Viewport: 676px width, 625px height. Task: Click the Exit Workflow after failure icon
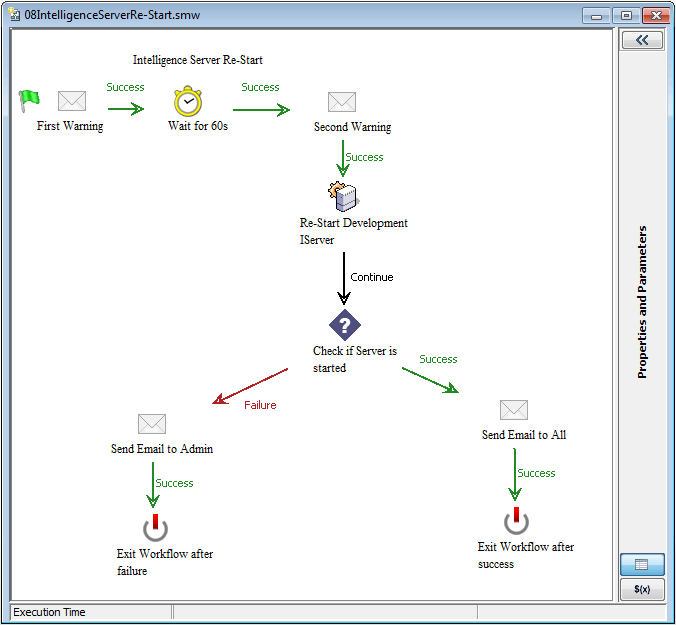(x=155, y=527)
